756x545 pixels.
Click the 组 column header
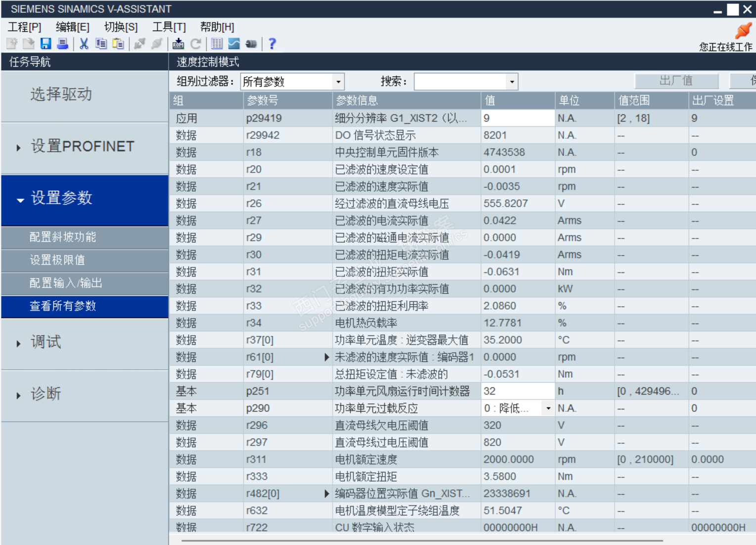pos(207,100)
